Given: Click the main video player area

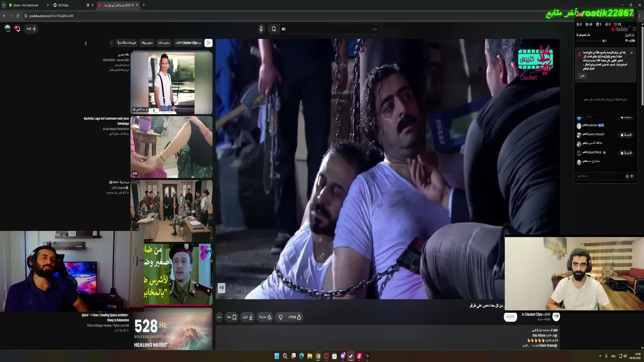Looking at the screenshot, I should point(387,169).
